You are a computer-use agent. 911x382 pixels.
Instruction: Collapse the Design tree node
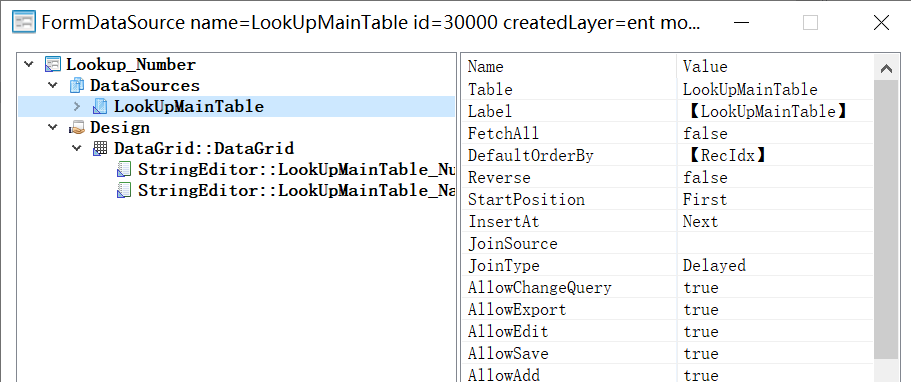53,128
